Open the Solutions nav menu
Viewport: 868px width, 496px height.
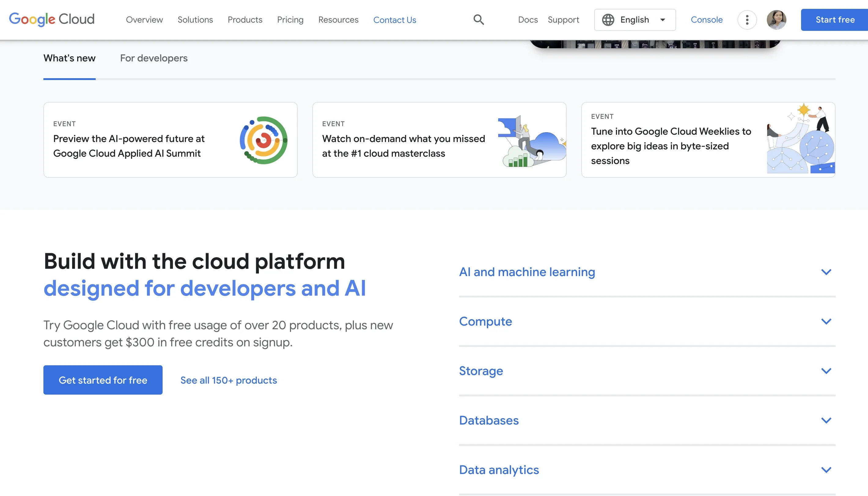(195, 20)
